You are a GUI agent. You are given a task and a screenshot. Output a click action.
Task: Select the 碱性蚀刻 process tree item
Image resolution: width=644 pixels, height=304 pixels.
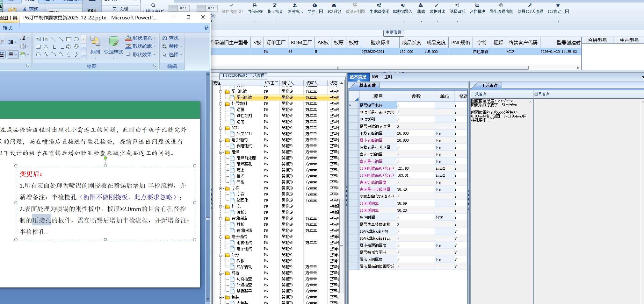pos(244,116)
